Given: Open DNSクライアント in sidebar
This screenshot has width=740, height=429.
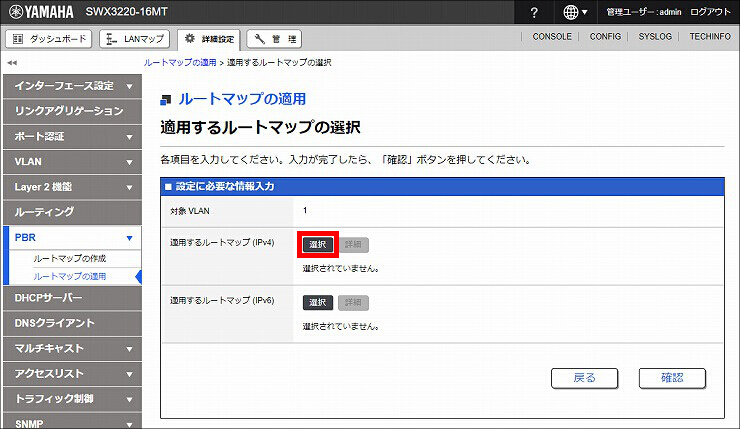Looking at the screenshot, I should point(72,323).
